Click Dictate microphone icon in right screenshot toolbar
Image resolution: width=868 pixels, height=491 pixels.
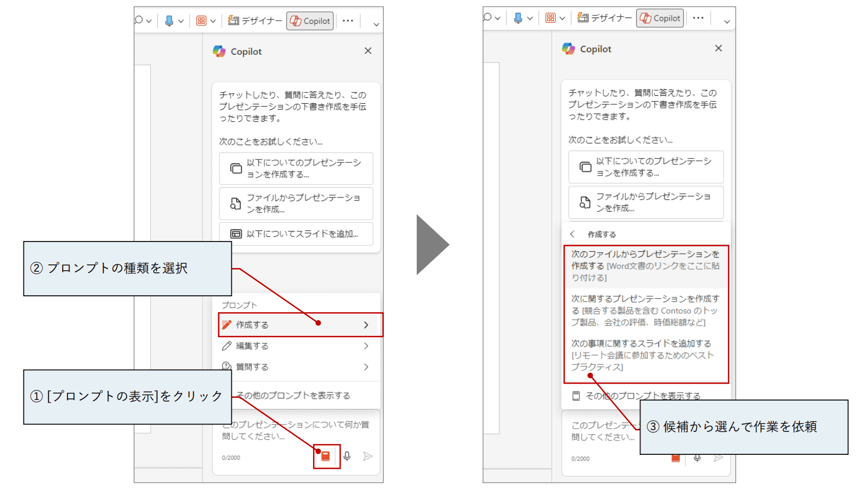(518, 18)
